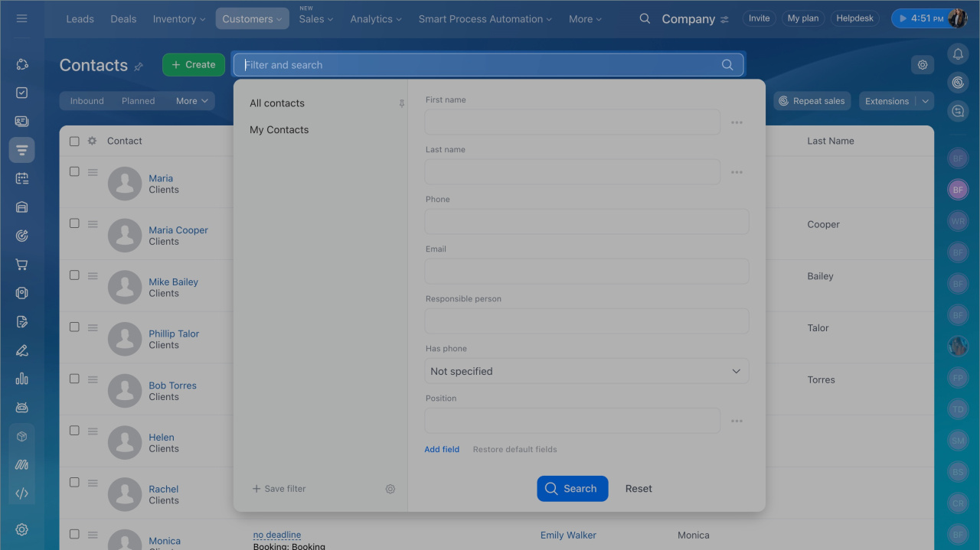Check the box beside Bob Torres
This screenshot has height=550, width=980.
[74, 379]
